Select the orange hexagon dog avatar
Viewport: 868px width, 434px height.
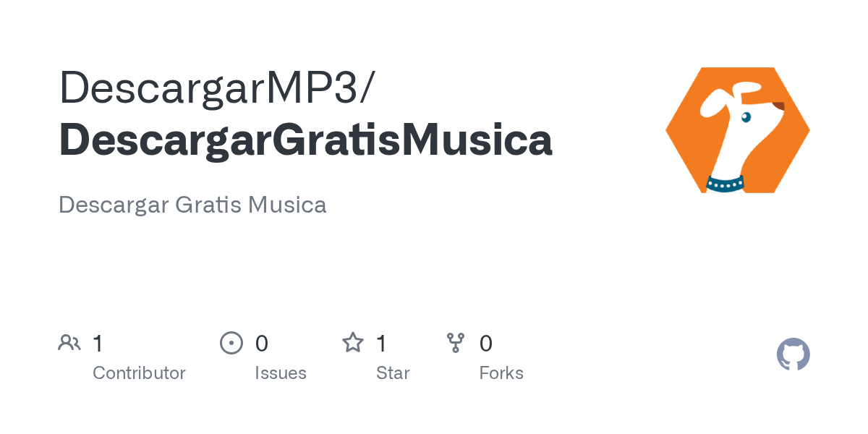pos(738,130)
